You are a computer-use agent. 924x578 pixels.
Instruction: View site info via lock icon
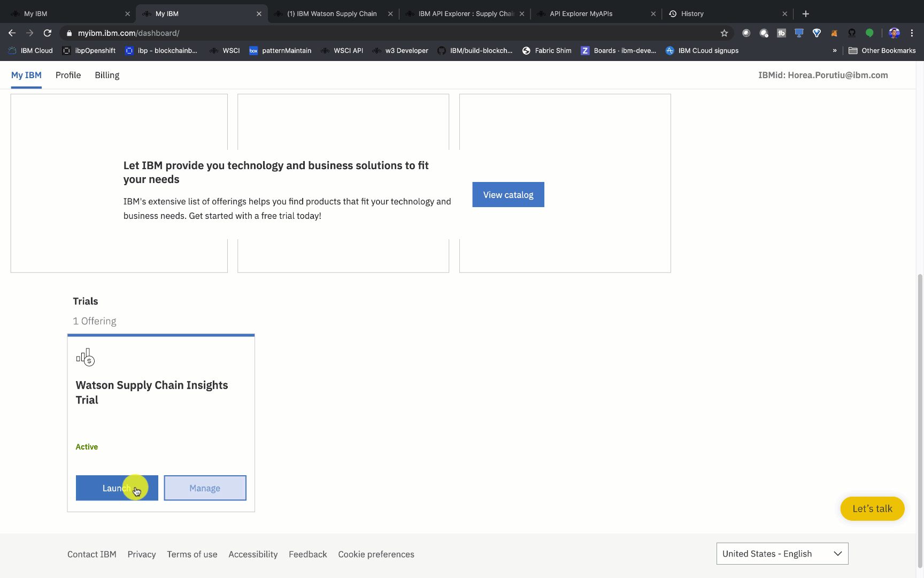pos(69,33)
